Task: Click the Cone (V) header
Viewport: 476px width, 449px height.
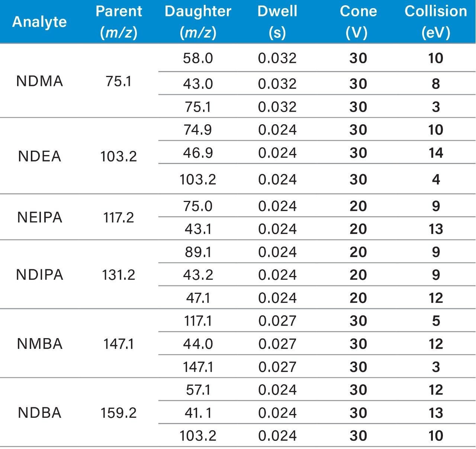Action: [x=358, y=22]
